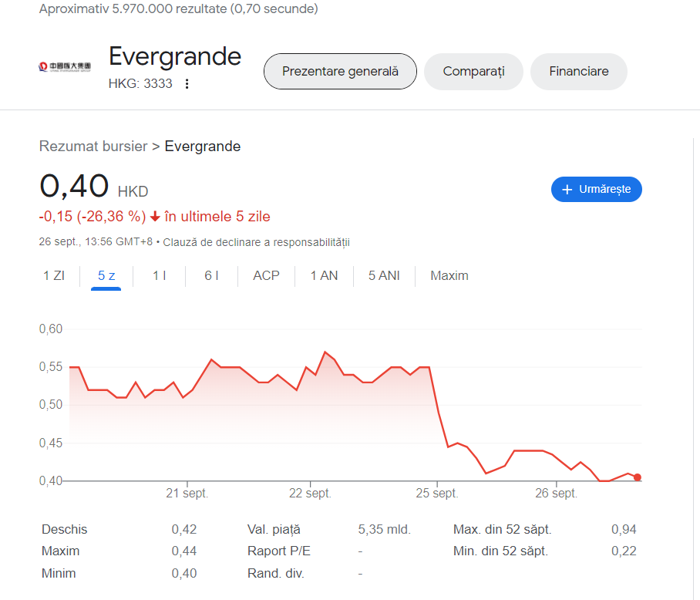Click the Min. din 52 săpt. value 0,22
Screen dimensions: 700x600
tap(624, 551)
